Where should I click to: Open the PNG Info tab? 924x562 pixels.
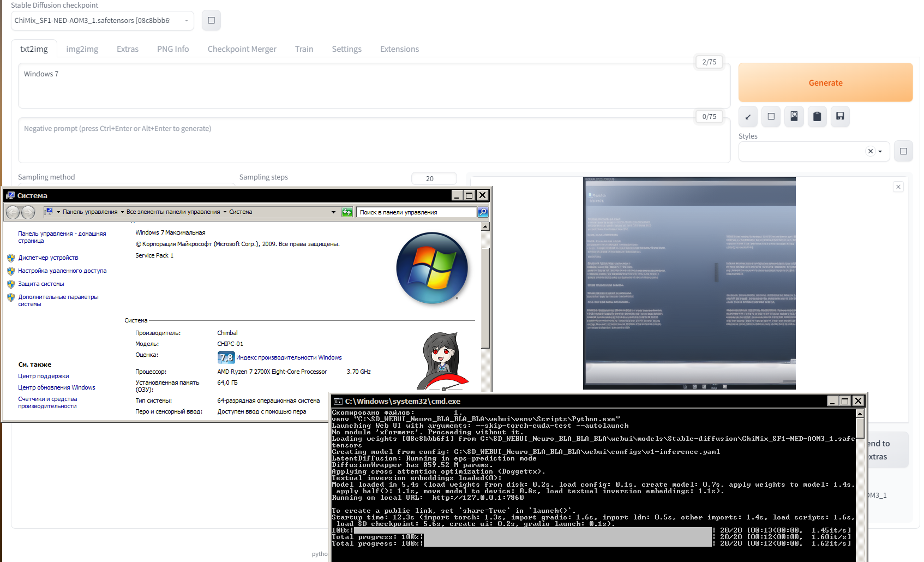173,49
